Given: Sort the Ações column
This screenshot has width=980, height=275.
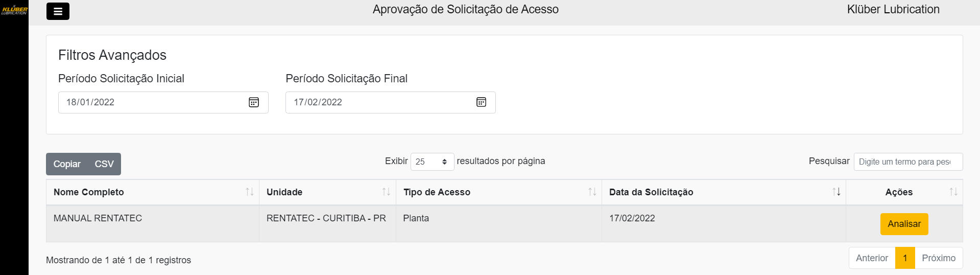Looking at the screenshot, I should 953,192.
